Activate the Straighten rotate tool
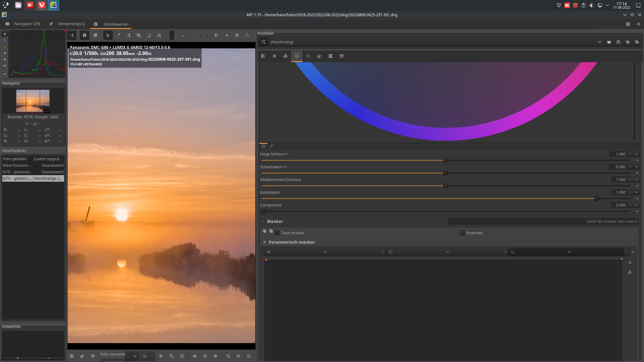 (149, 35)
